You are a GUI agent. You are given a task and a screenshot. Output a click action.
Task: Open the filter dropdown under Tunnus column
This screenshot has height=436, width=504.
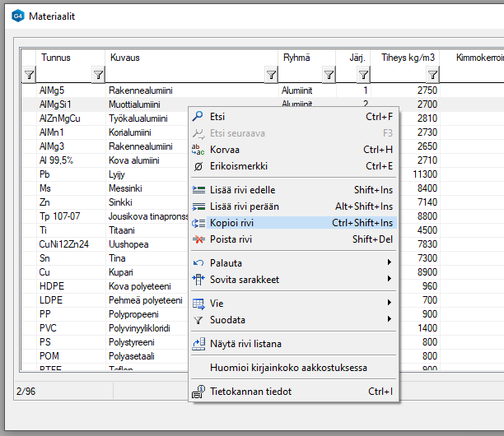[97, 75]
